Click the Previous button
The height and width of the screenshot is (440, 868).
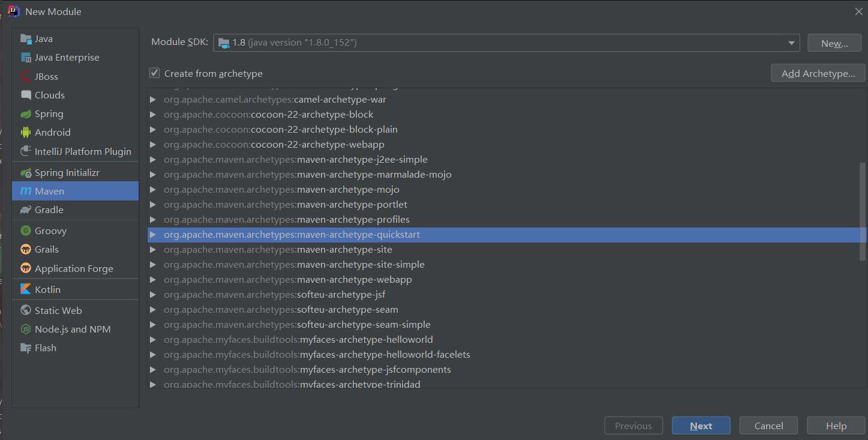tap(633, 426)
